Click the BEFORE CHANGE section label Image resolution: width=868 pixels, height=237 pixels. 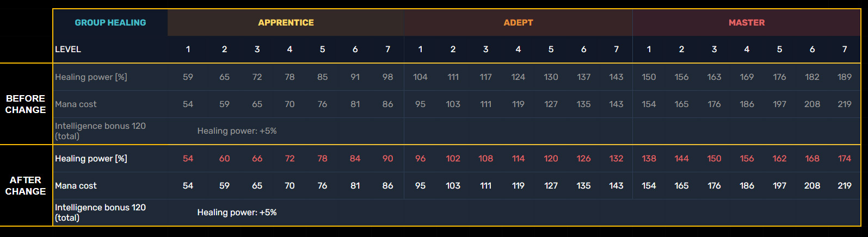tap(26, 104)
